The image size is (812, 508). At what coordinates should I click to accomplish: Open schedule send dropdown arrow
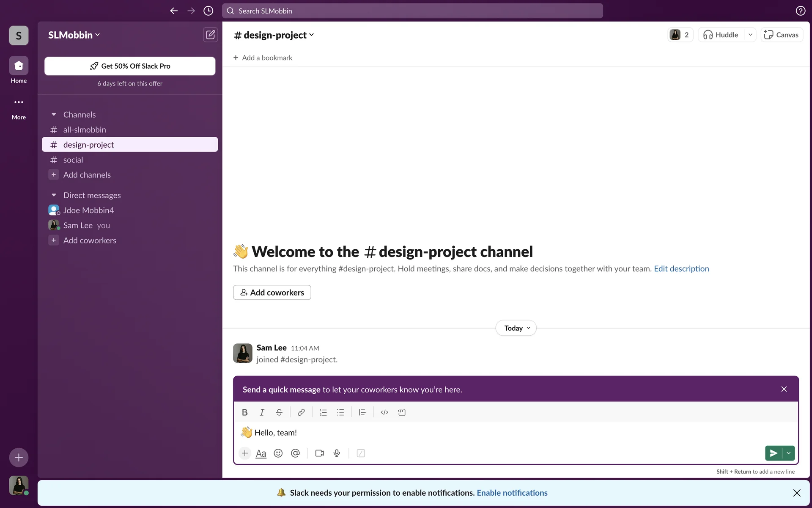click(789, 453)
